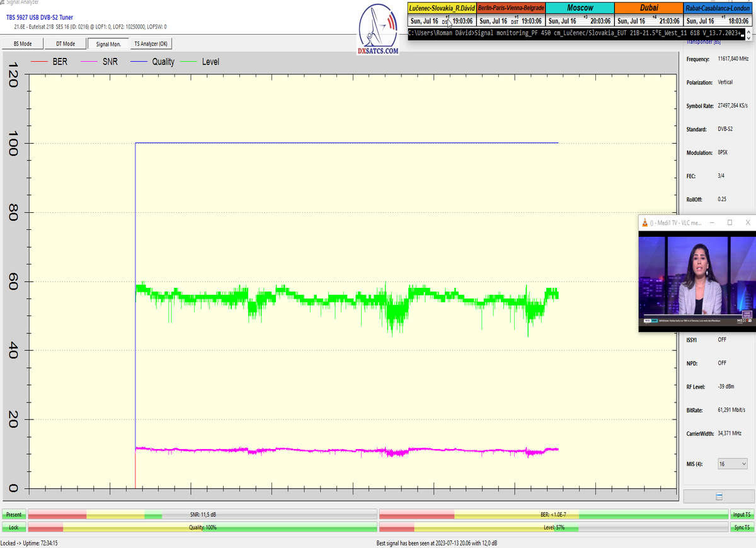Click the Sync TS indicator
Viewport: 756px width, 548px height.
point(741,527)
